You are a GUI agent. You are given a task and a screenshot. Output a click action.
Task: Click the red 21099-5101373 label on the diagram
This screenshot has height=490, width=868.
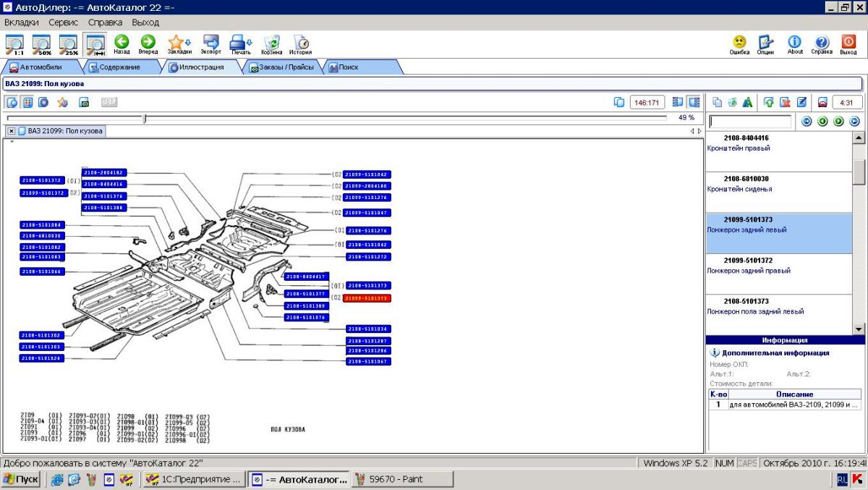pos(367,297)
